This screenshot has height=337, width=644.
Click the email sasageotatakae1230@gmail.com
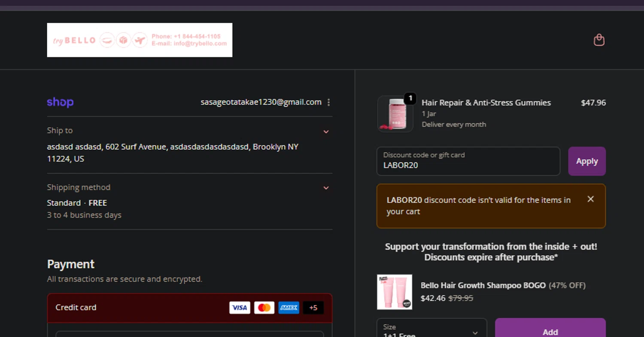click(x=261, y=102)
